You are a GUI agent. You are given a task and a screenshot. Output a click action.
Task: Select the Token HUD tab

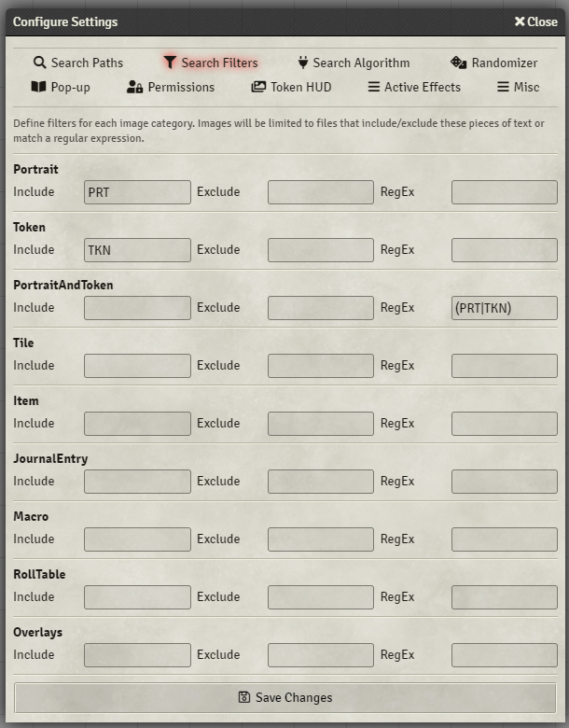(291, 87)
